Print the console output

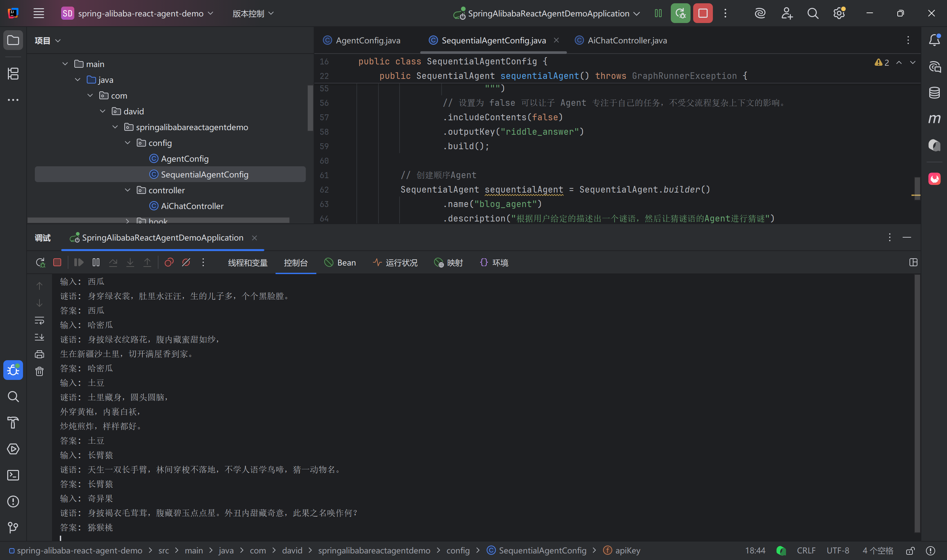point(39,354)
